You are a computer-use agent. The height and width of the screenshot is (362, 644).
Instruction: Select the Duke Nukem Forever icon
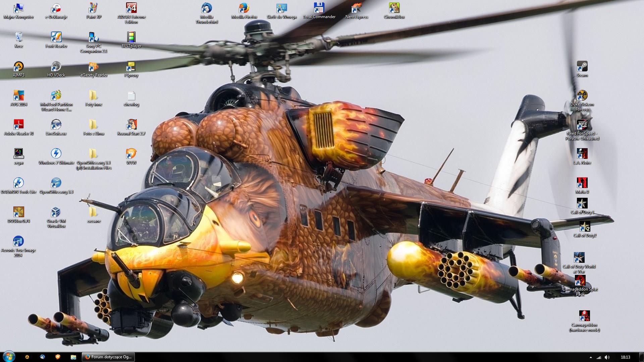582,96
